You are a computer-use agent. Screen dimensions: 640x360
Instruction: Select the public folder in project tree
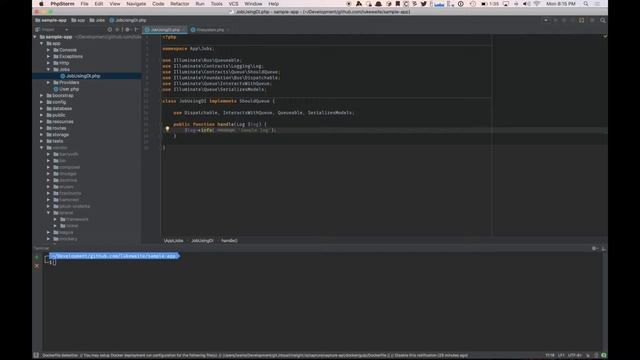point(58,115)
